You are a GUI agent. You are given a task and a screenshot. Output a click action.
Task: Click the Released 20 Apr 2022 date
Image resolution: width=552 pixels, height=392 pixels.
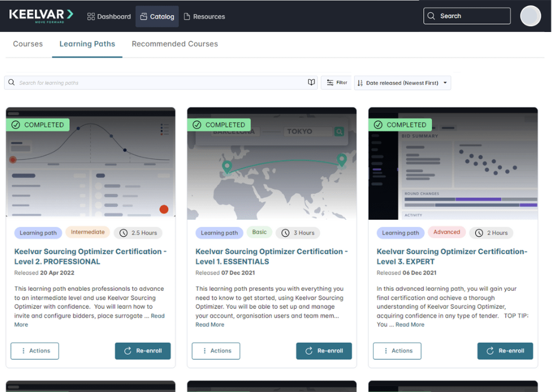point(44,273)
